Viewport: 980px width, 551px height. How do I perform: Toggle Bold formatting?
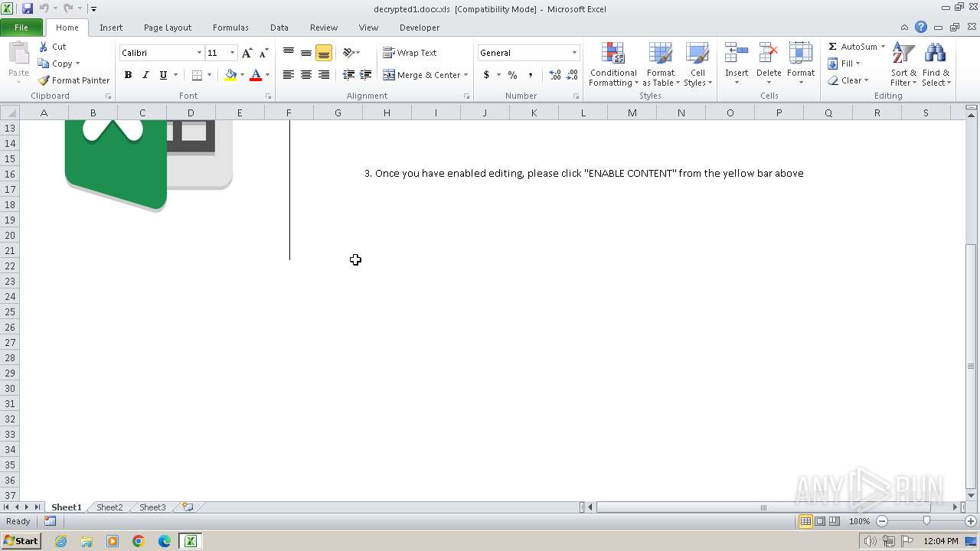click(128, 75)
